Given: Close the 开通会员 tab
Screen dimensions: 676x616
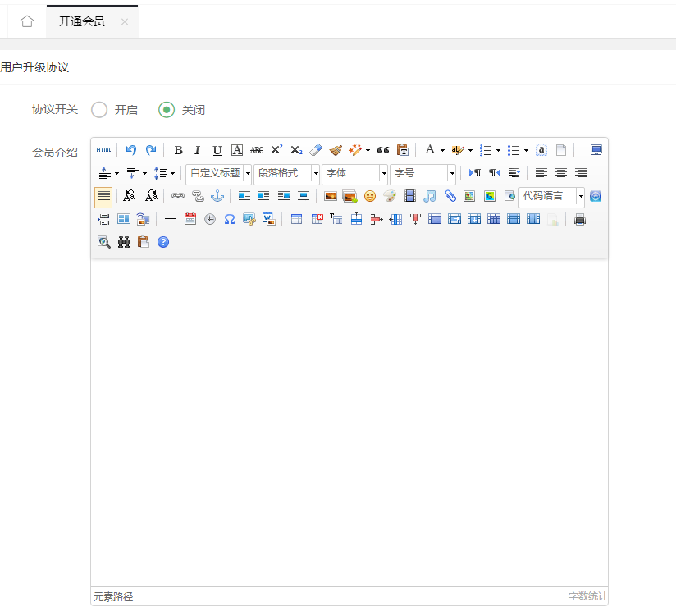Looking at the screenshot, I should (125, 21).
